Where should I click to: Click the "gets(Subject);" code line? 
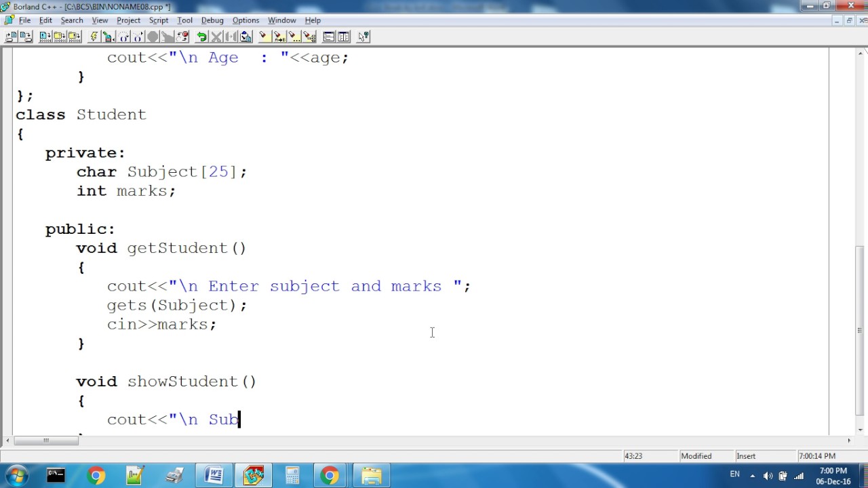177,305
